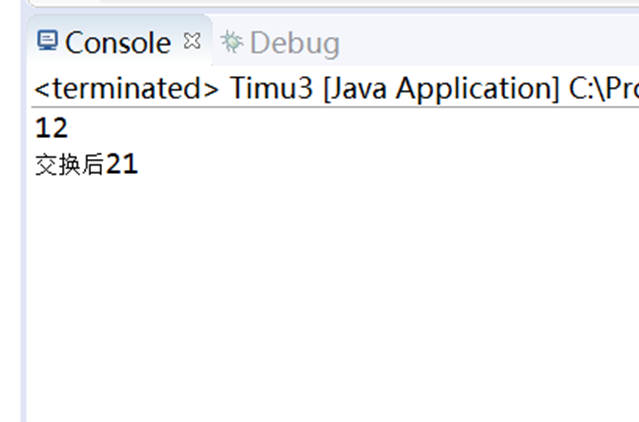Click empty console area below the output
The image size is (639, 422).
330,300
